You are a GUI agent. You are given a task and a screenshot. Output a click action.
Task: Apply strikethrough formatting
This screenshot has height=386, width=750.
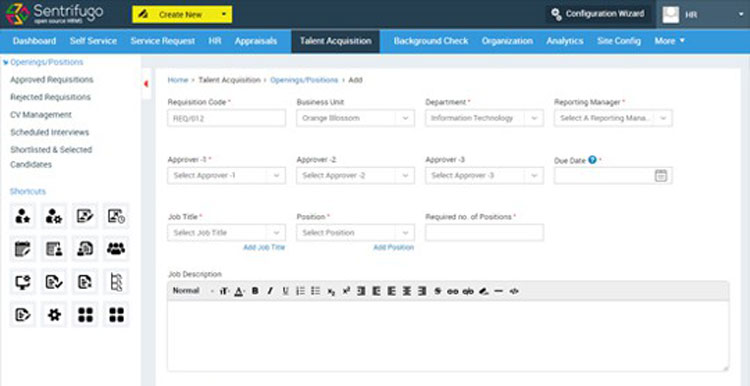coord(437,291)
